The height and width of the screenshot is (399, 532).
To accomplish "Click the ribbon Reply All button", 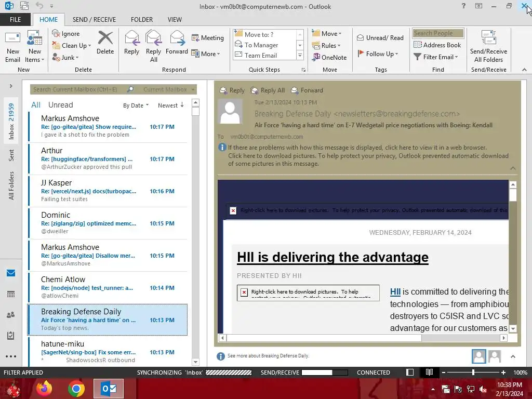I will point(153,46).
